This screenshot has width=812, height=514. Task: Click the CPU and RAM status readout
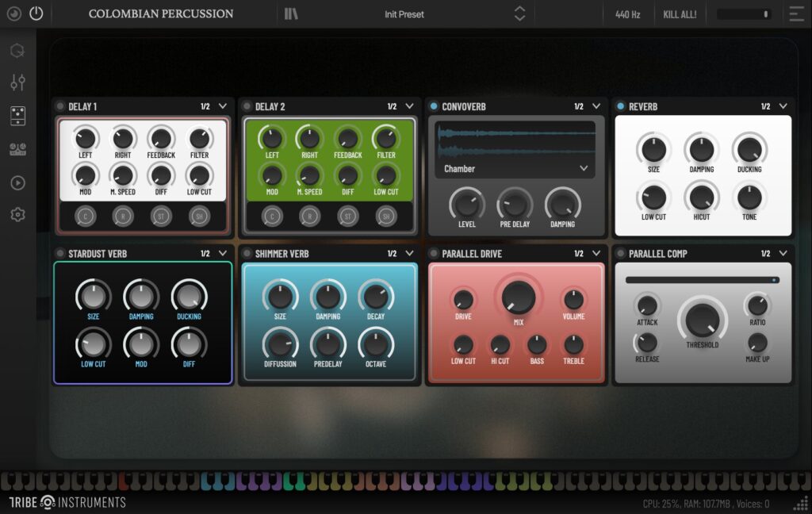click(706, 504)
